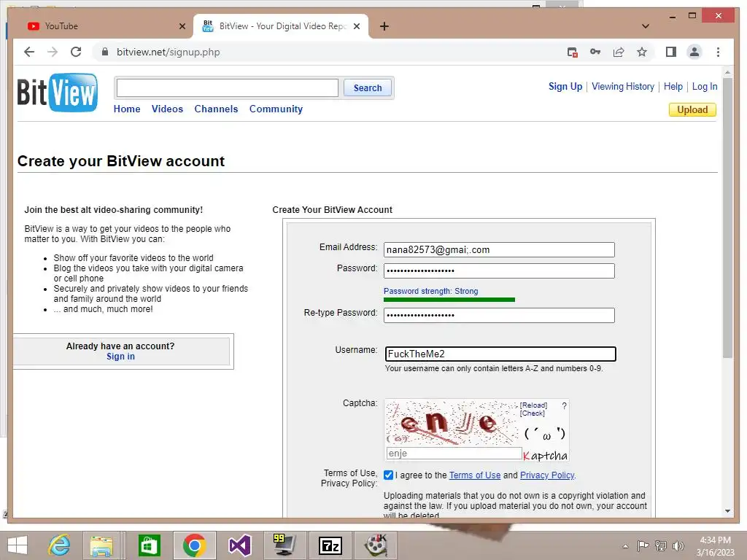Click the Log In link
This screenshot has height=560, width=747.
tap(705, 87)
